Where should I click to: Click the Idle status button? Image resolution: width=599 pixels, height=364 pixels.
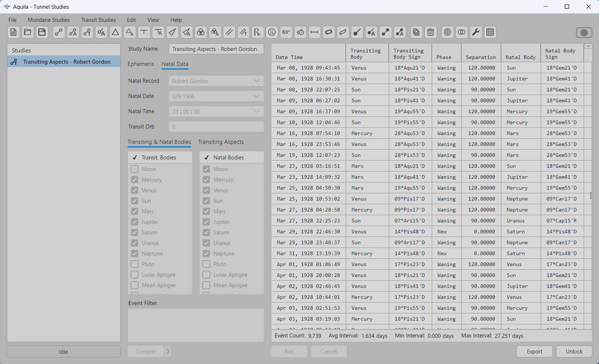[x=63, y=352]
